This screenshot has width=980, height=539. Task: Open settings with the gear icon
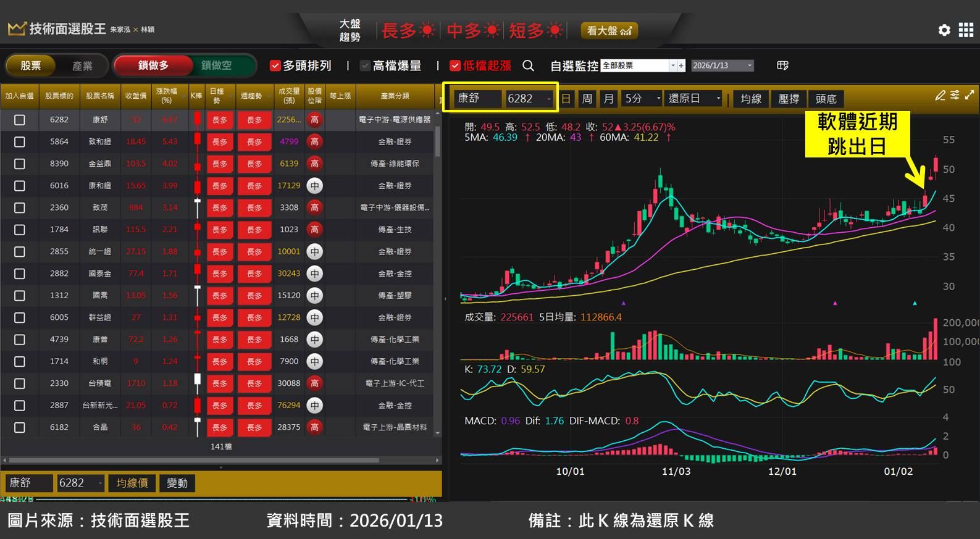[x=944, y=30]
